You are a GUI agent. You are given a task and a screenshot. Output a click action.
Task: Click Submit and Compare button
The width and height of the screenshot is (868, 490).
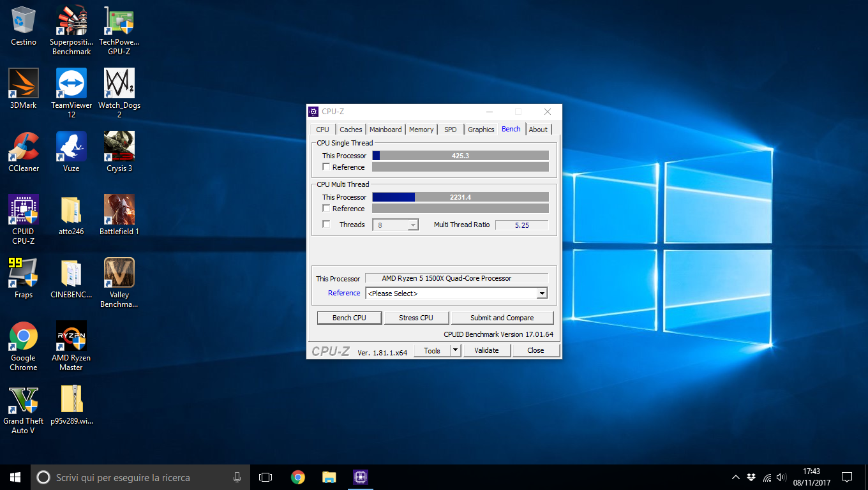[x=502, y=318]
